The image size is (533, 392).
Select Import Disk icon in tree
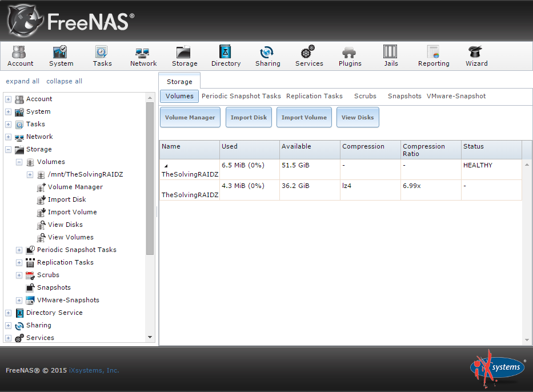(x=41, y=199)
